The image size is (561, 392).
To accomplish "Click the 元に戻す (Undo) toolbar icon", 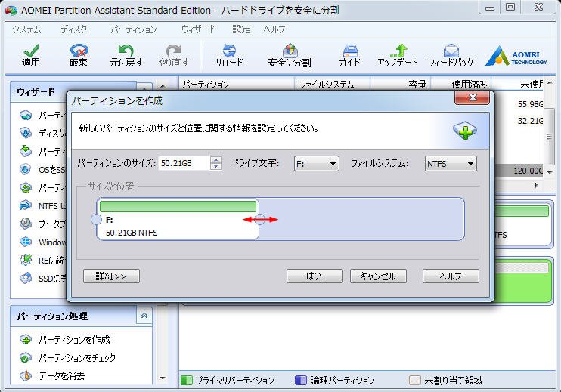I will tap(126, 55).
